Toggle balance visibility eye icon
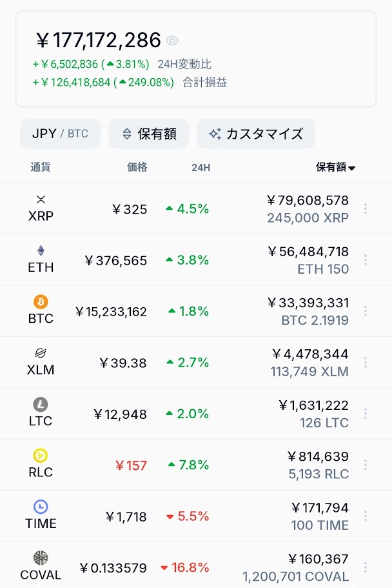The width and height of the screenshot is (392, 588). tap(172, 41)
